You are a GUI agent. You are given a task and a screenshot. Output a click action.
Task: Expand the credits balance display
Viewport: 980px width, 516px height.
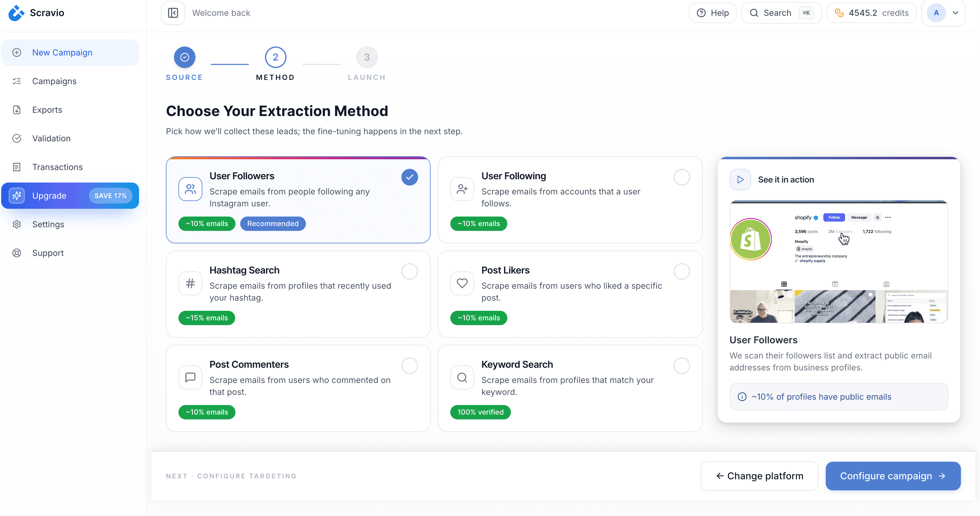(871, 13)
